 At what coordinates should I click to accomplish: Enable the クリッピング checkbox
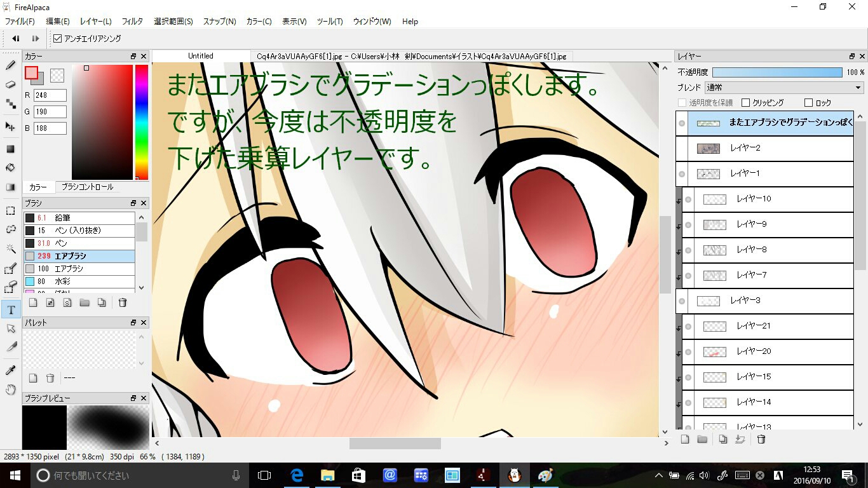tap(746, 102)
